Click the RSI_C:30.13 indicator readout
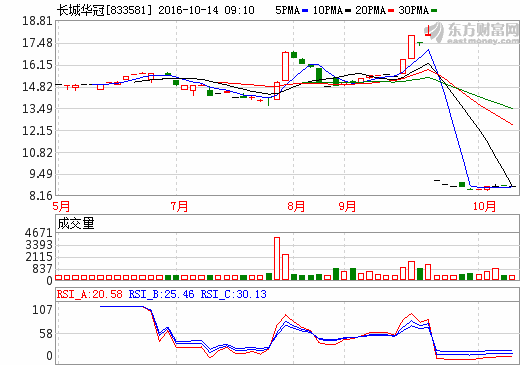The height and width of the screenshot is (365, 520). (x=234, y=294)
